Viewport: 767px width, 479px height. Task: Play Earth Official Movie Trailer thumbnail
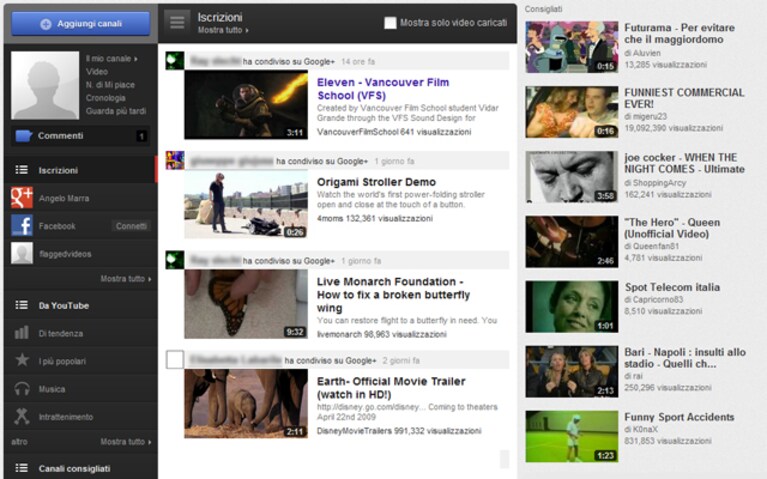(246, 404)
